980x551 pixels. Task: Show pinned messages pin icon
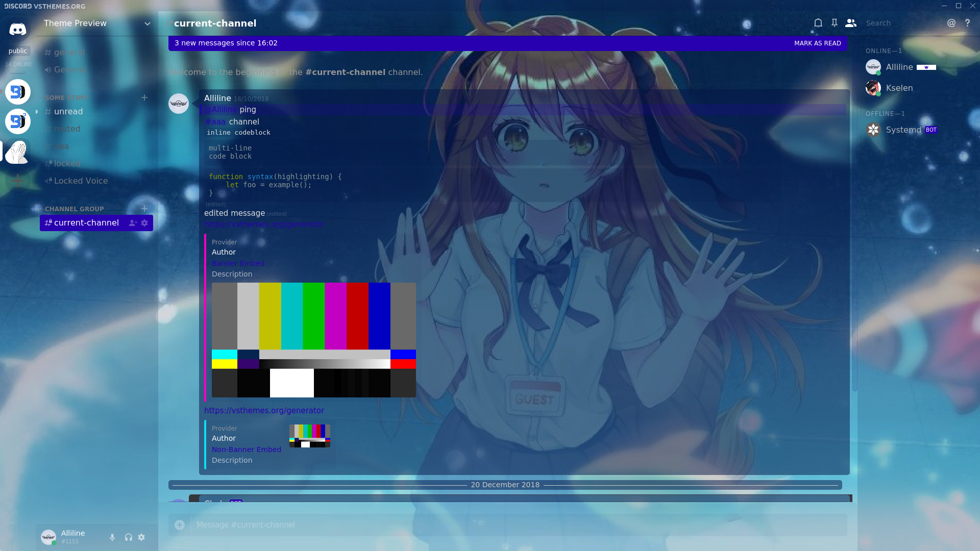click(835, 23)
